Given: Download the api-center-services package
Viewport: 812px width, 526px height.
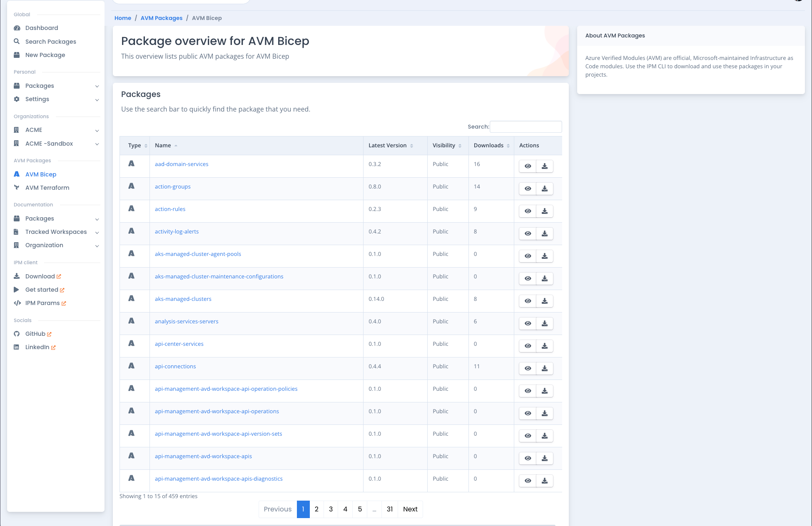Looking at the screenshot, I should click(544, 346).
